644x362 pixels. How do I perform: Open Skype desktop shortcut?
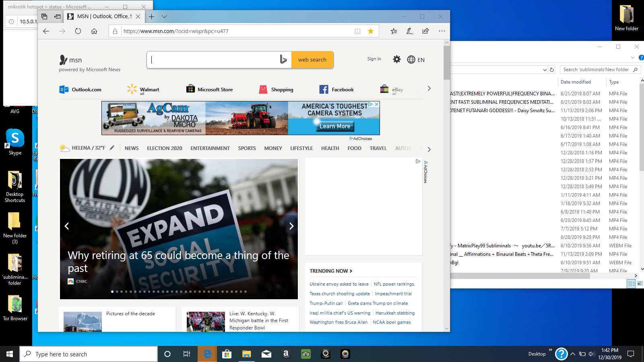pyautogui.click(x=15, y=142)
